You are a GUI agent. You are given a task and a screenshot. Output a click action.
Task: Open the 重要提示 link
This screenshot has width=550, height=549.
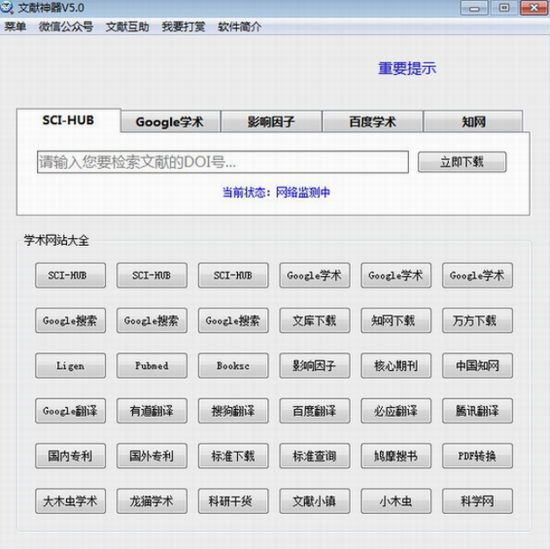pos(407,68)
